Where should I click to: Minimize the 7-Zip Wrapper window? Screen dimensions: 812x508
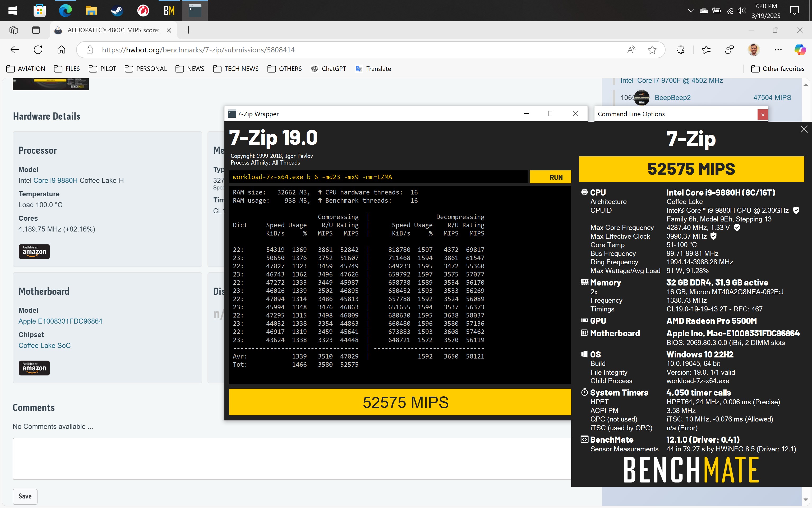[x=526, y=114]
